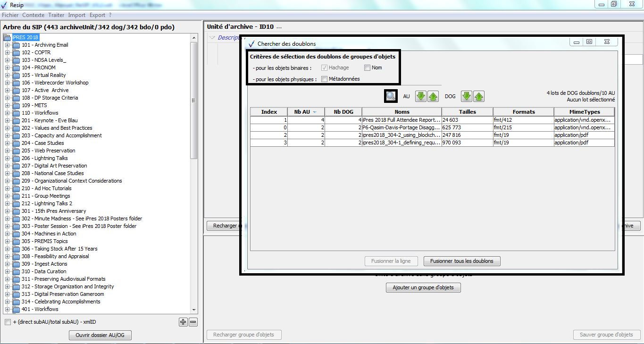Click the DOG next (down arrow) icon
Image resolution: width=644 pixels, height=344 pixels.
click(467, 96)
